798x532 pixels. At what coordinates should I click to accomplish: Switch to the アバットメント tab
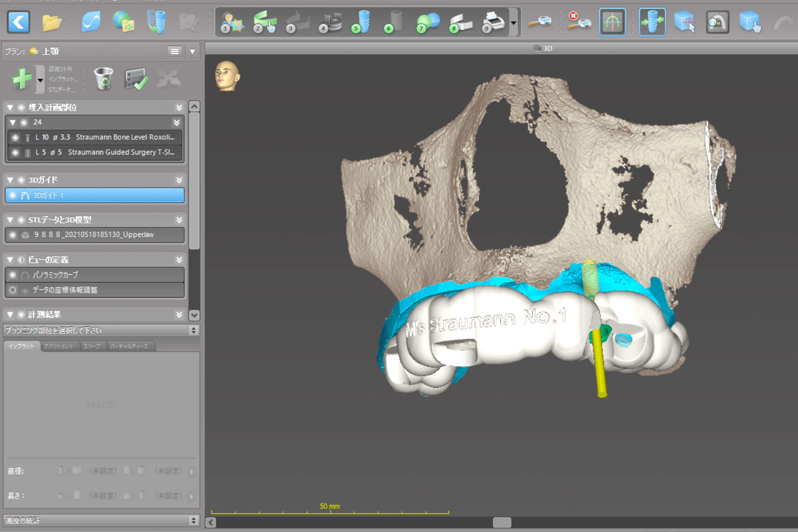(x=59, y=347)
